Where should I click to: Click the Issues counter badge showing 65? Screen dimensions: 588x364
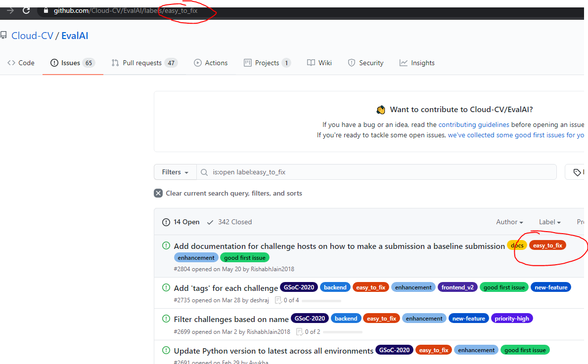click(89, 63)
